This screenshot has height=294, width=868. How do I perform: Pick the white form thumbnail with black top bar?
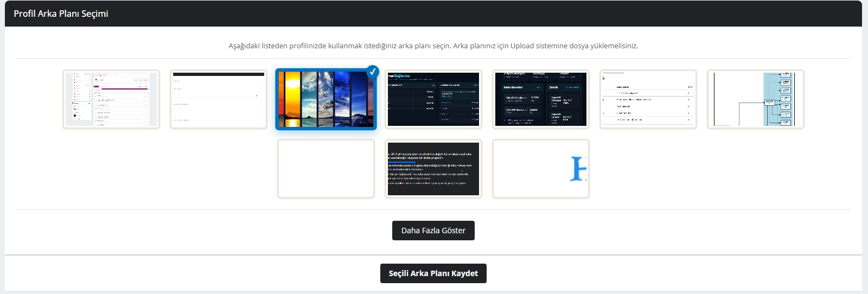(219, 99)
